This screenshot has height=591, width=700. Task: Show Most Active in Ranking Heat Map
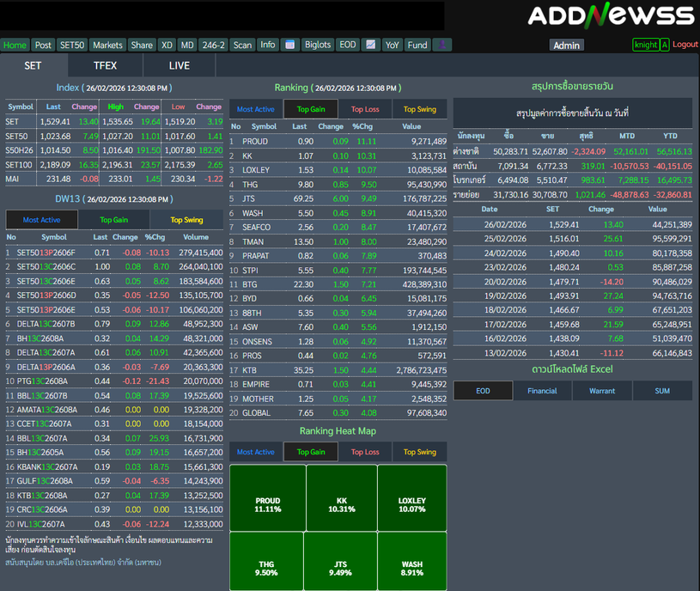[x=256, y=452]
